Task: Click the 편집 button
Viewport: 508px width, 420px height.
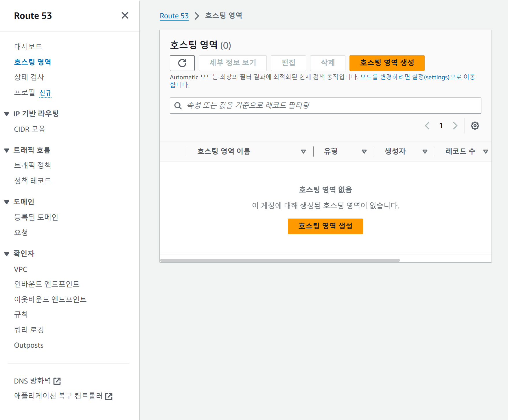Action: (x=288, y=63)
